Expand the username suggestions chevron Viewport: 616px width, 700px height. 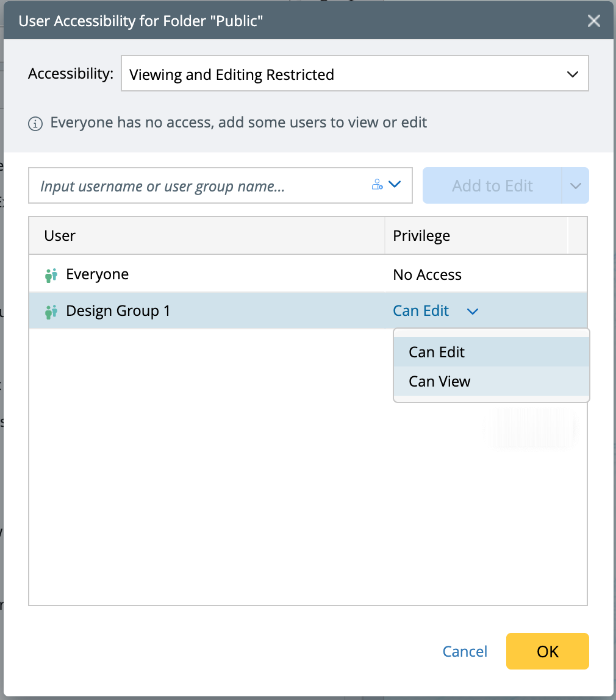pos(395,184)
